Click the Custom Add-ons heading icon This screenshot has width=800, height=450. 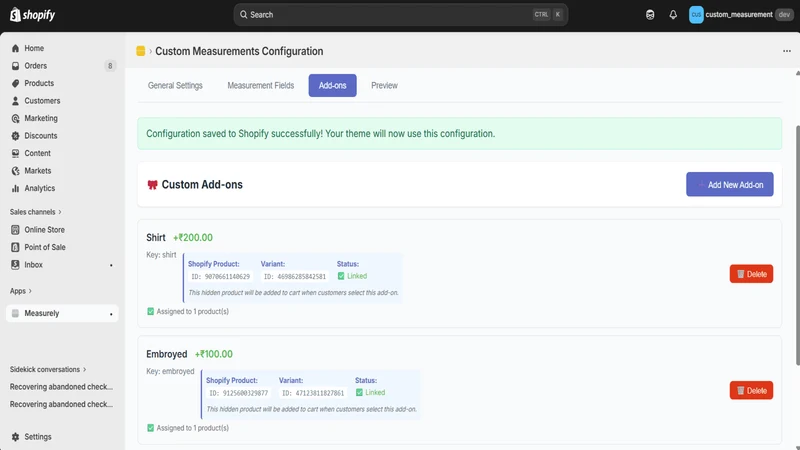pyautogui.click(x=152, y=185)
